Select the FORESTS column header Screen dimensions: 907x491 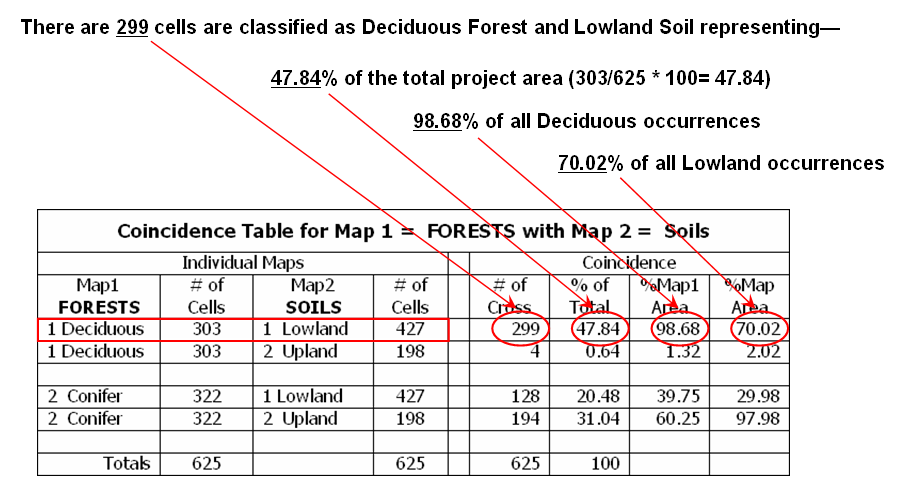point(99,307)
